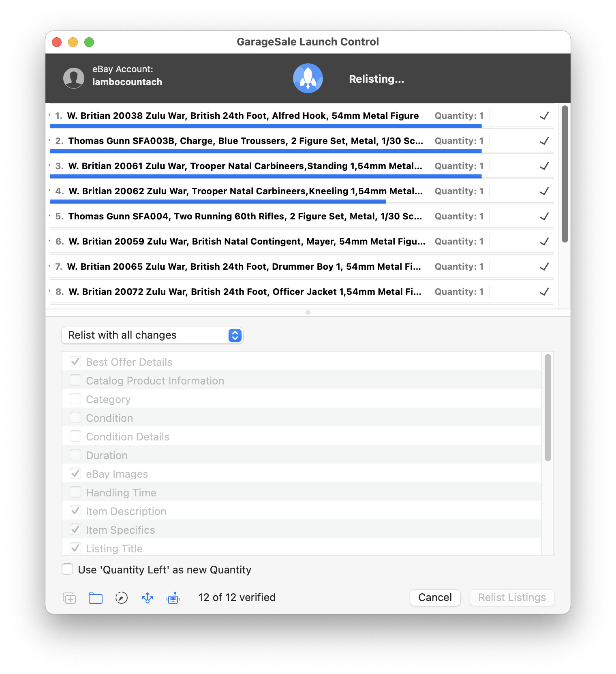Click the yellow minimize window button
616x674 pixels.
[x=73, y=42]
